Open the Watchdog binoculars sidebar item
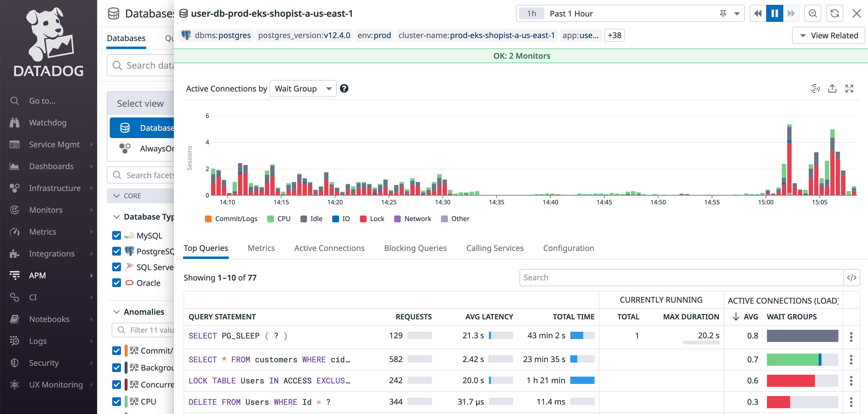Viewport: 868px width, 414px height. [x=48, y=123]
